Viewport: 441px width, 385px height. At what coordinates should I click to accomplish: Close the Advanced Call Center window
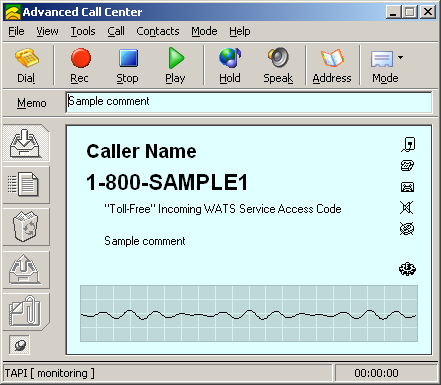pos(428,12)
